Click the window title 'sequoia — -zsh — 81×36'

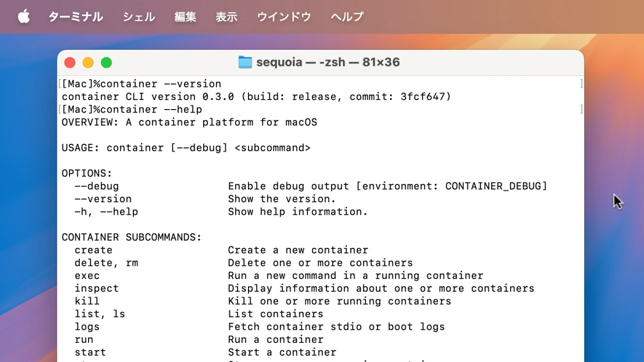(x=328, y=62)
